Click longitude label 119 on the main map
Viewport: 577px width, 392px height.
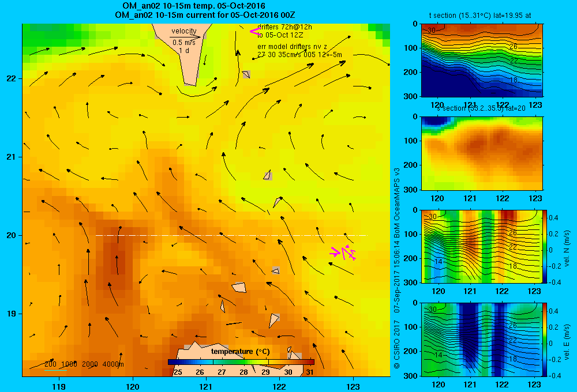point(59,386)
